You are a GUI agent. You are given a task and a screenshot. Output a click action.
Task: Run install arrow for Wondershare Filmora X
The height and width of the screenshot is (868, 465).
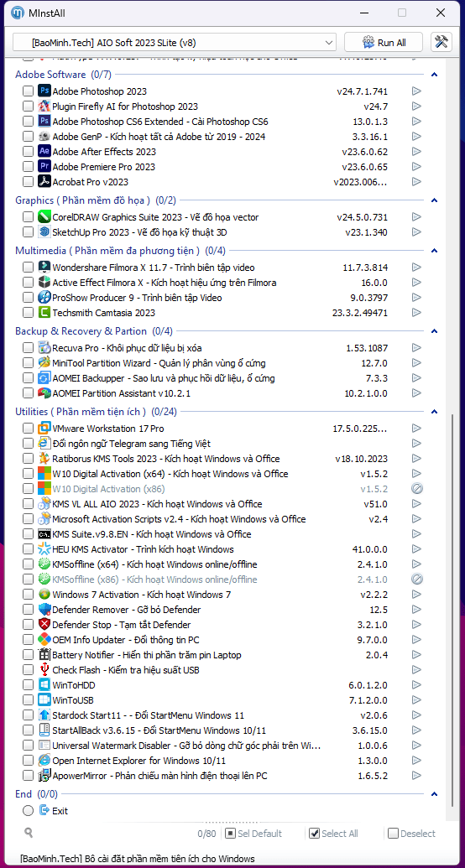pyautogui.click(x=417, y=268)
